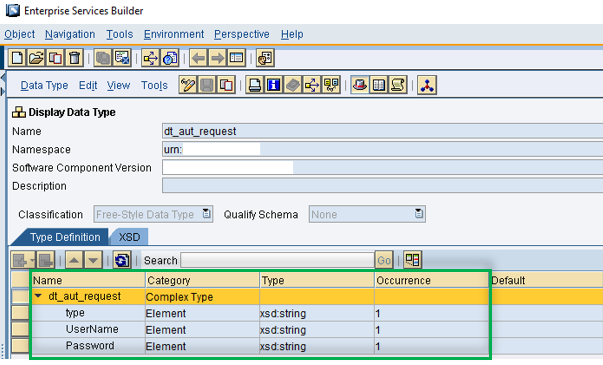The height and width of the screenshot is (365, 603).
Task: Click the grayed stacked-pages icon in main toolbar
Action: pos(103,58)
